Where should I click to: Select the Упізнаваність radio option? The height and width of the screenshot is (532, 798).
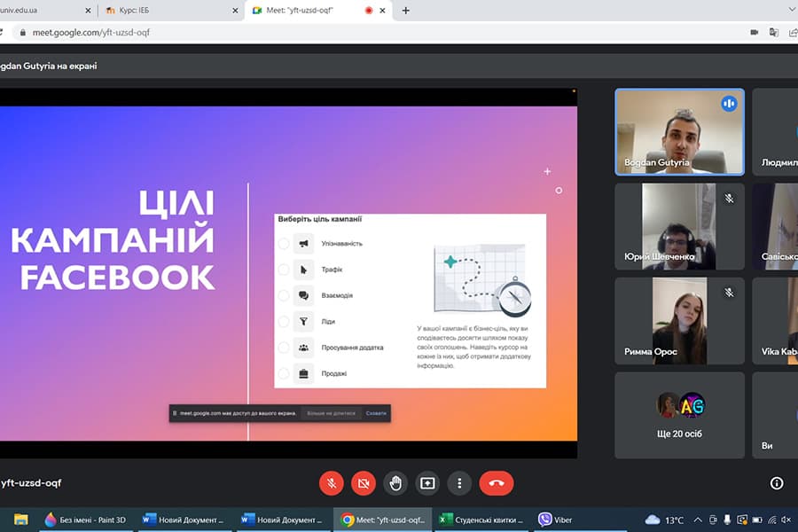coord(284,244)
